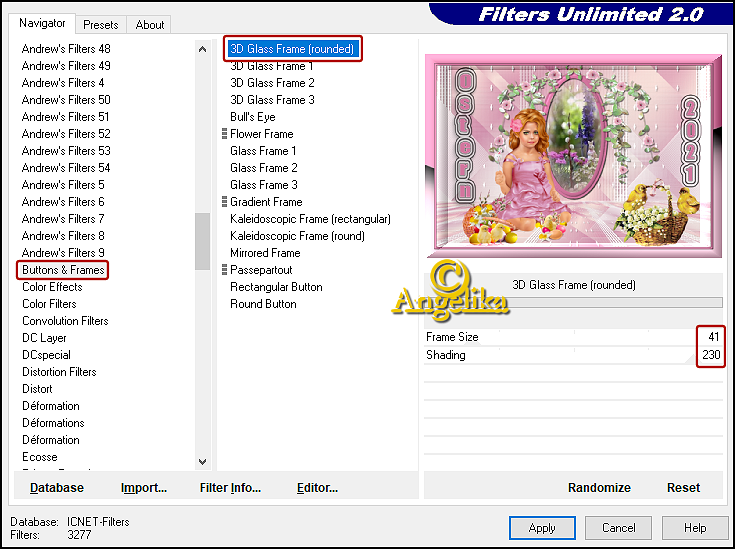The image size is (735, 549).
Task: Select the Color Filters category
Action: coord(49,304)
